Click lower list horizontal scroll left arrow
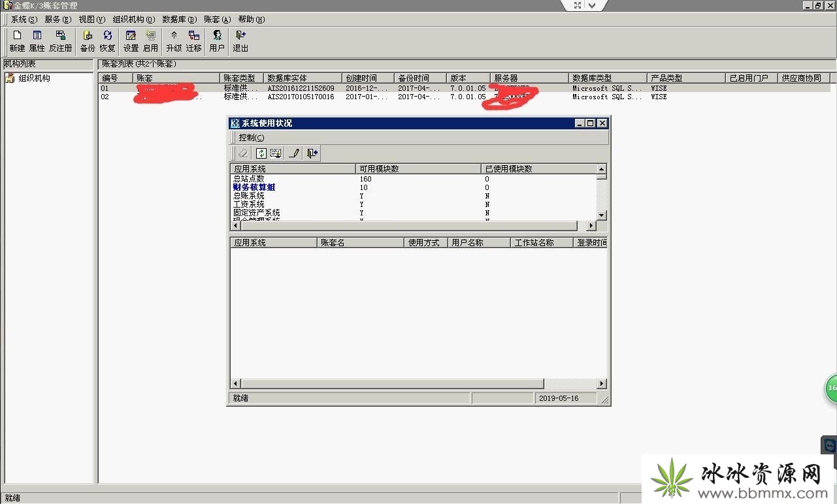837x504 pixels. click(236, 384)
